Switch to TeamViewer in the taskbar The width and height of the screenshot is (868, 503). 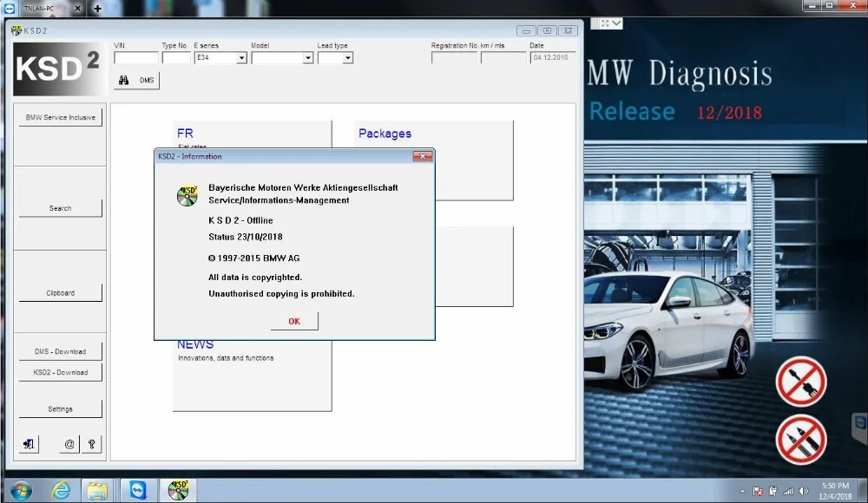[137, 490]
